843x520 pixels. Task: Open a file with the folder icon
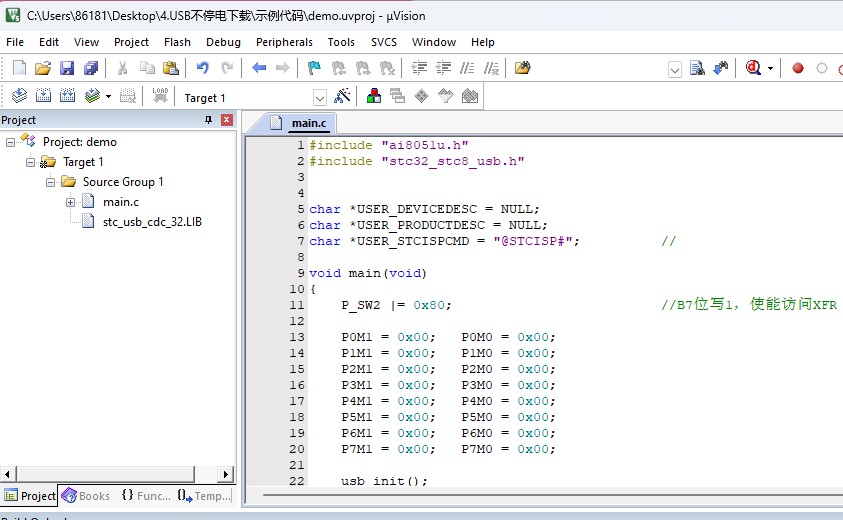[43, 68]
